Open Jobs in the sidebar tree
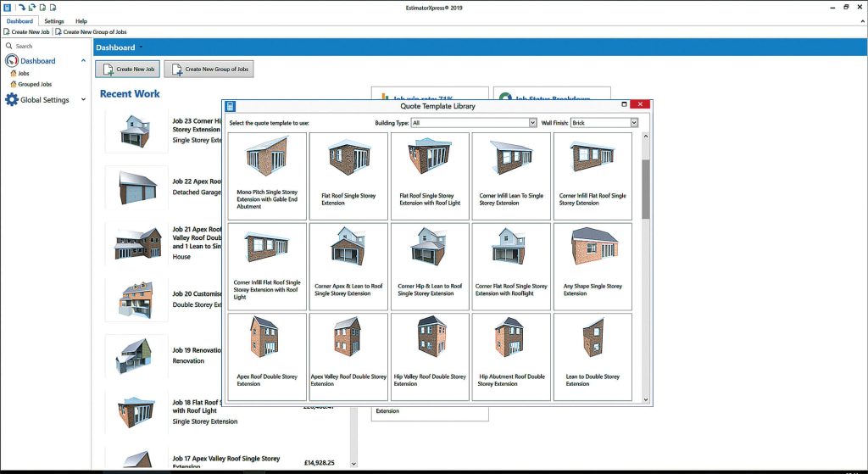The width and height of the screenshot is (868, 474). [23, 73]
